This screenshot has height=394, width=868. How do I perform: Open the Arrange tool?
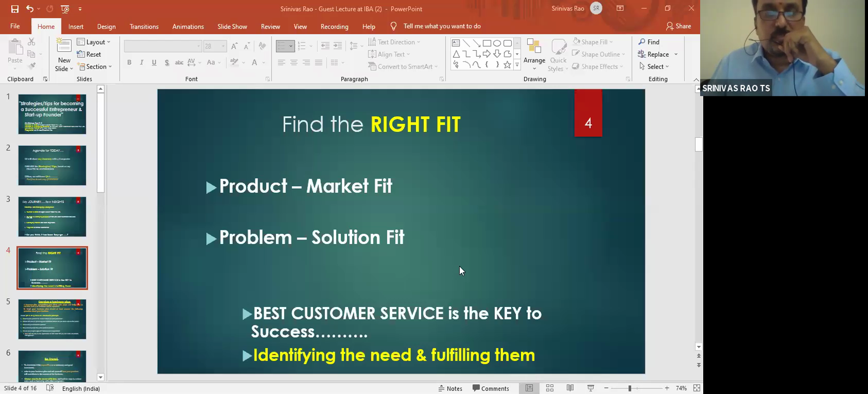(x=534, y=54)
